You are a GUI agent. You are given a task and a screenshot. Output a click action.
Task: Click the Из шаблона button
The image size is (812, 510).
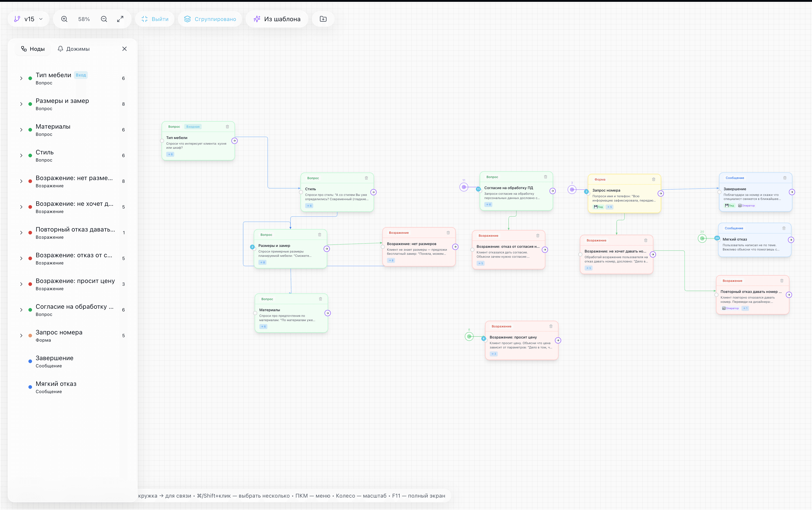tap(277, 19)
